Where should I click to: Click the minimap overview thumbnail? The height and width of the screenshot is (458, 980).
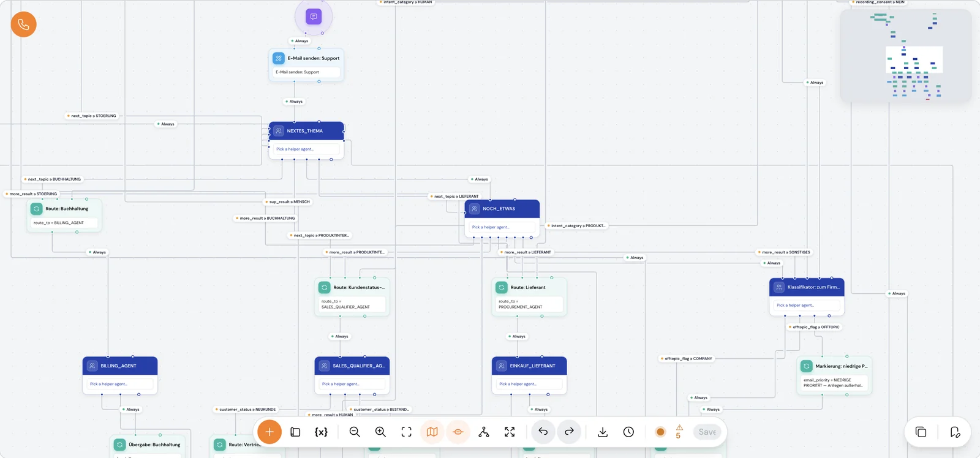pos(906,56)
